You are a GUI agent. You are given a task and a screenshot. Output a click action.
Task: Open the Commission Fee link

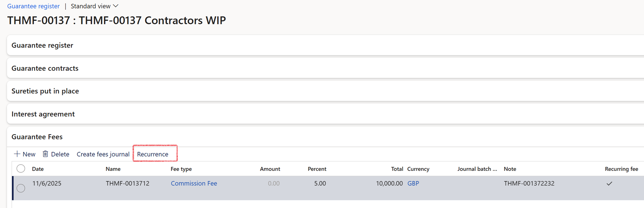(194, 183)
